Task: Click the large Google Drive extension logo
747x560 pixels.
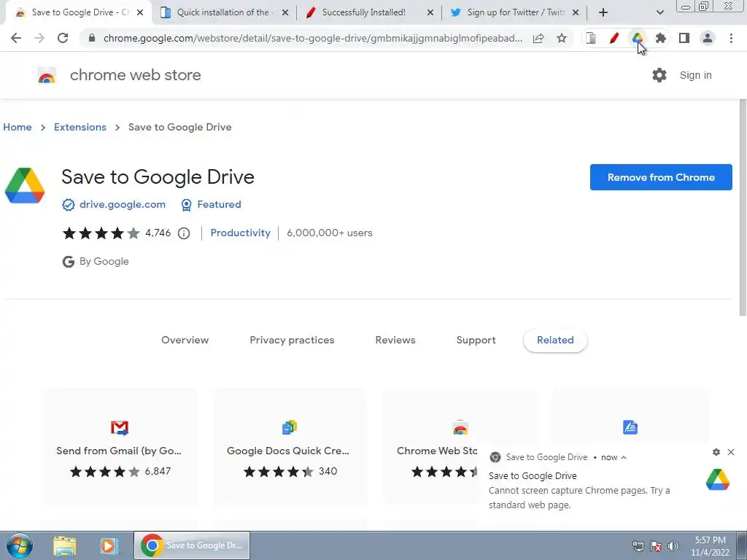Action: point(25,186)
